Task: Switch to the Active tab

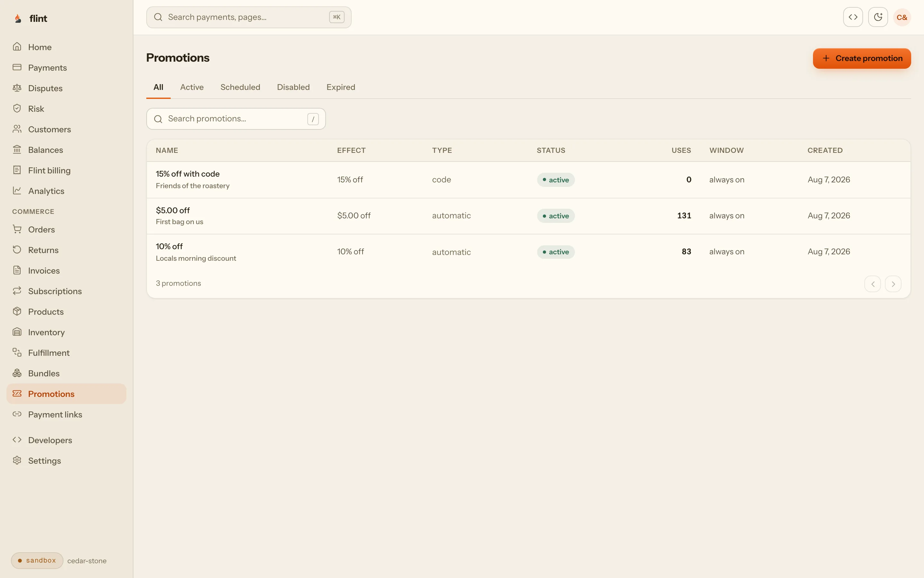Action: click(x=192, y=87)
